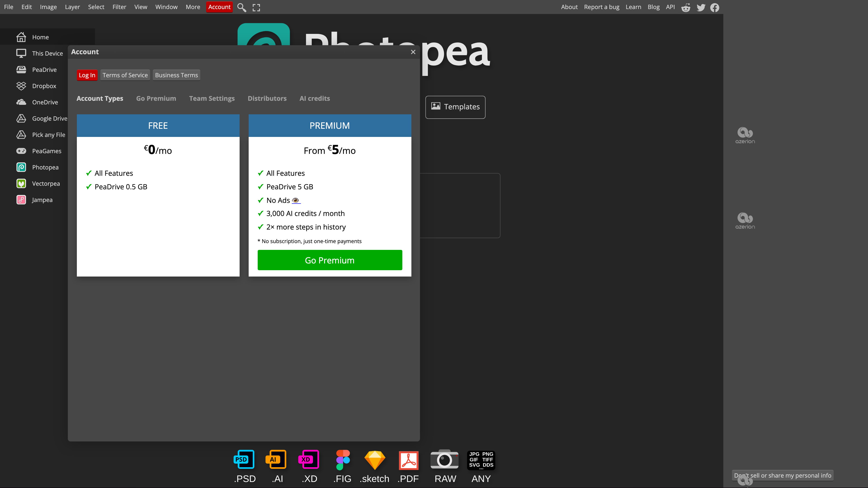Open the Window menu
This screenshot has height=488, width=868.
166,7
